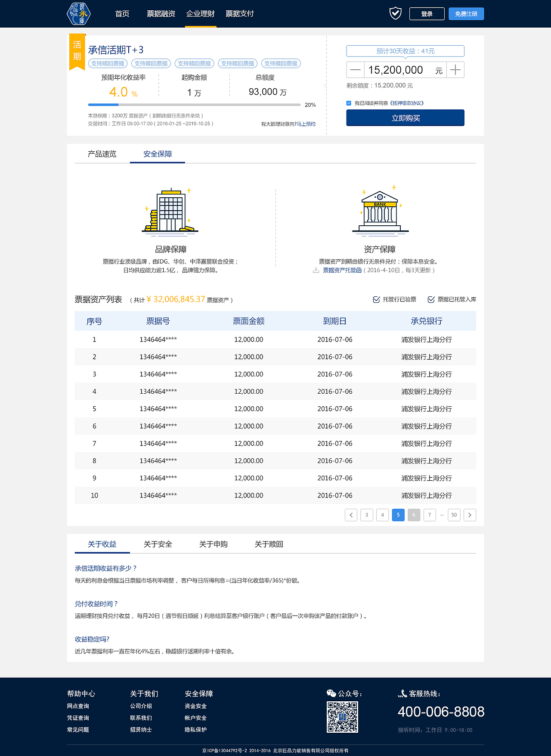Go to page 3
This screenshot has width=551, height=756.
click(367, 515)
